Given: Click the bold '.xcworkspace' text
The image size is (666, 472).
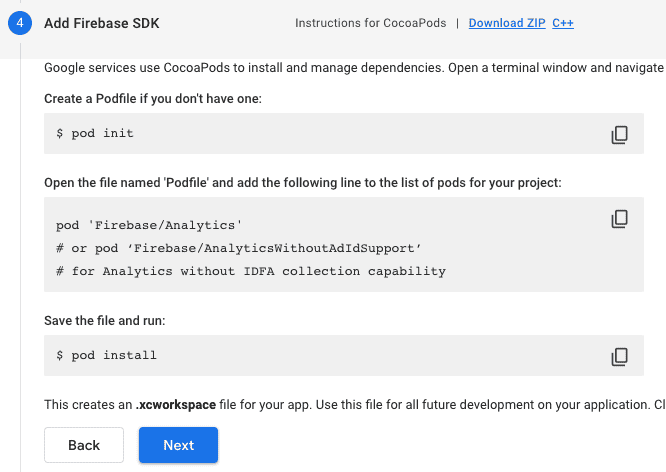Looking at the screenshot, I should point(175,404).
